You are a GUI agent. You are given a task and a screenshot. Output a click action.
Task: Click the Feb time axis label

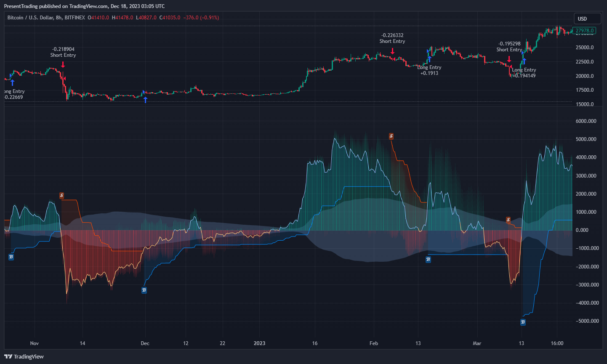pos(374,343)
